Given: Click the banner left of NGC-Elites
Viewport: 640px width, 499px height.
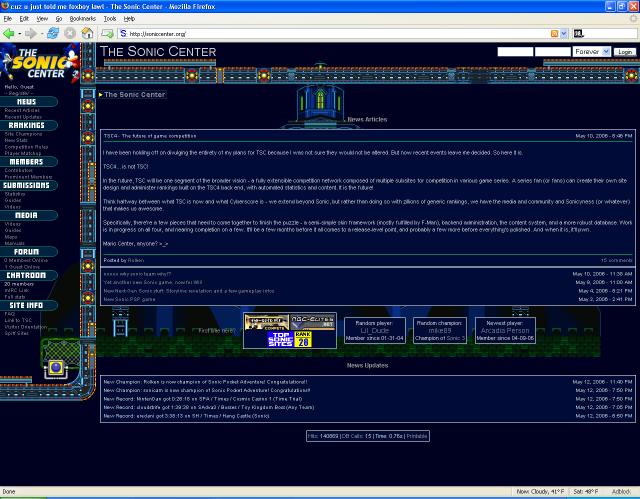Looking at the screenshot, I should pos(267,322).
